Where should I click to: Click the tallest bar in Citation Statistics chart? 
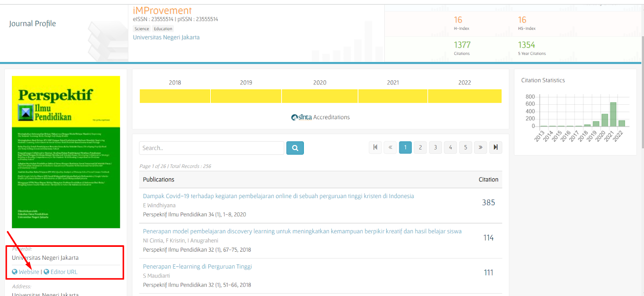613,114
